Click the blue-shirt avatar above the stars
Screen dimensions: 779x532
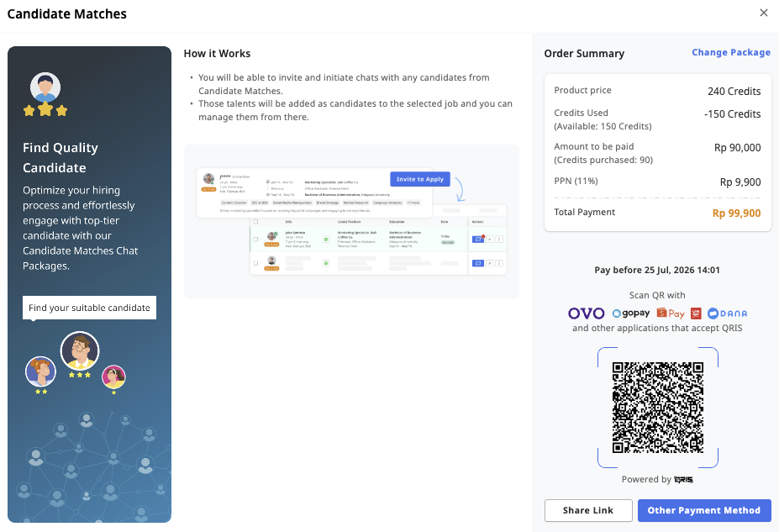click(45, 87)
